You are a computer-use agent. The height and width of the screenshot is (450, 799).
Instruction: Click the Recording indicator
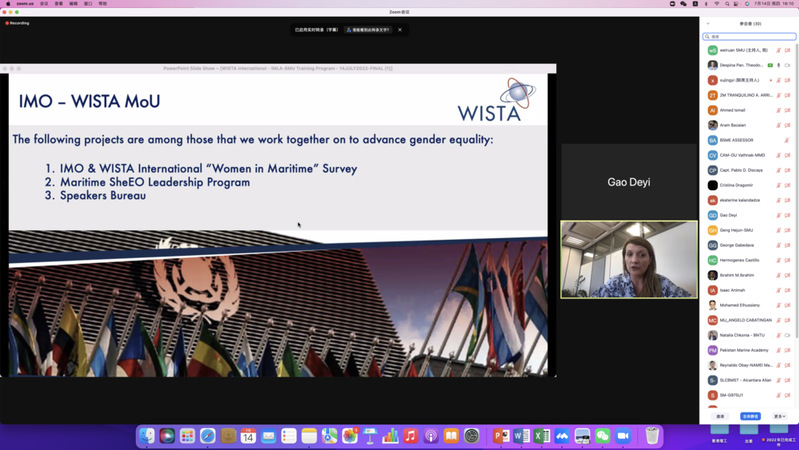coord(17,23)
